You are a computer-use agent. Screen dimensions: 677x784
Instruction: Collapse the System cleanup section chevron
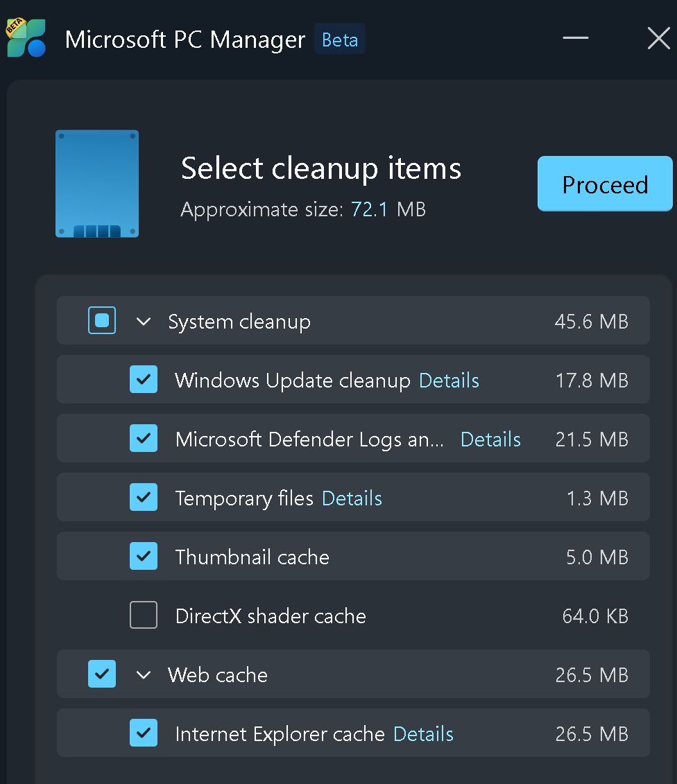point(144,321)
